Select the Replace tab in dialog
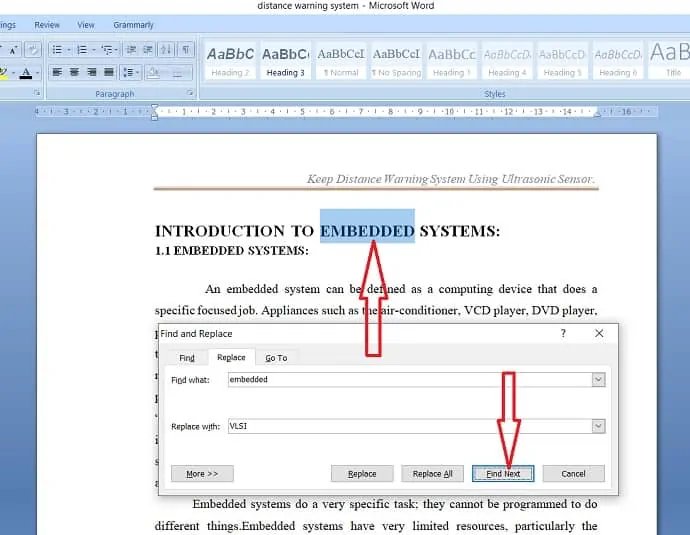The height and width of the screenshot is (535, 690). pos(231,357)
